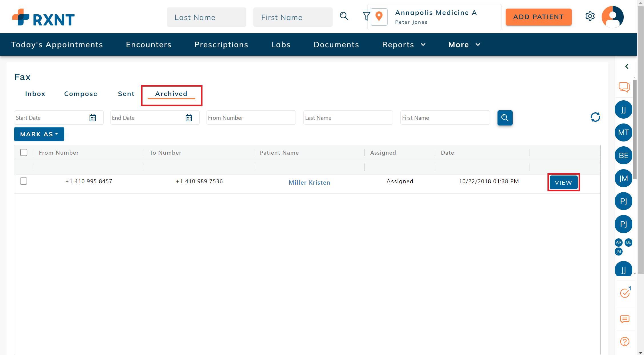Open the settings gear icon
This screenshot has width=644, height=355.
point(590,16)
